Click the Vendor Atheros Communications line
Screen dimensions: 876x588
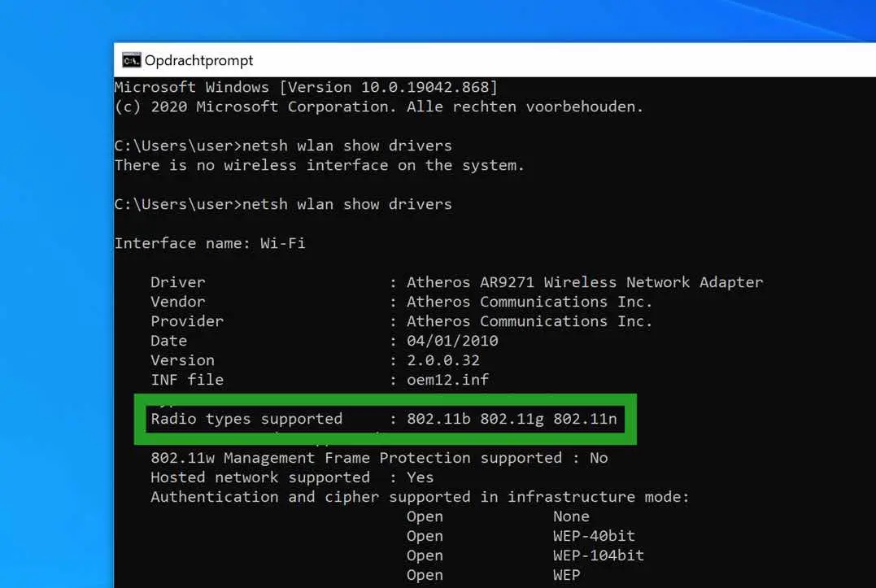pos(402,302)
